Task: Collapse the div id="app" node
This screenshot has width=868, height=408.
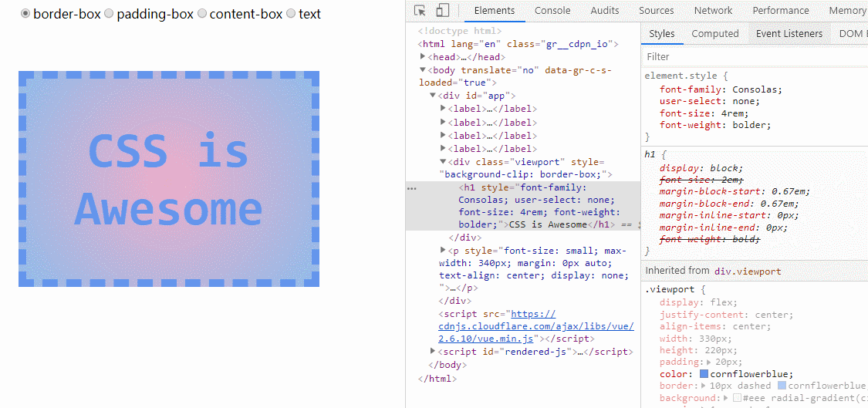Action: (433, 96)
